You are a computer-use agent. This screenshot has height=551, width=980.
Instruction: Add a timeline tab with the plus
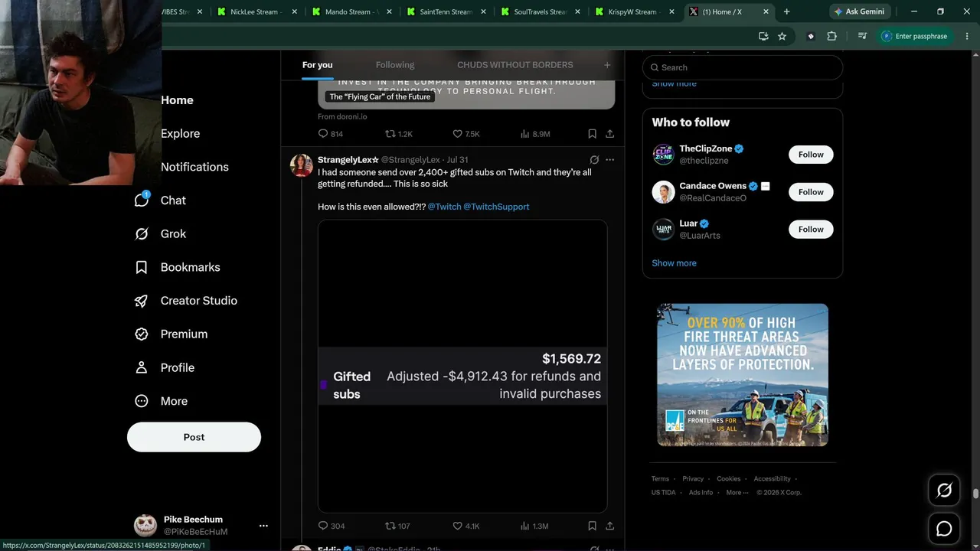tap(607, 65)
